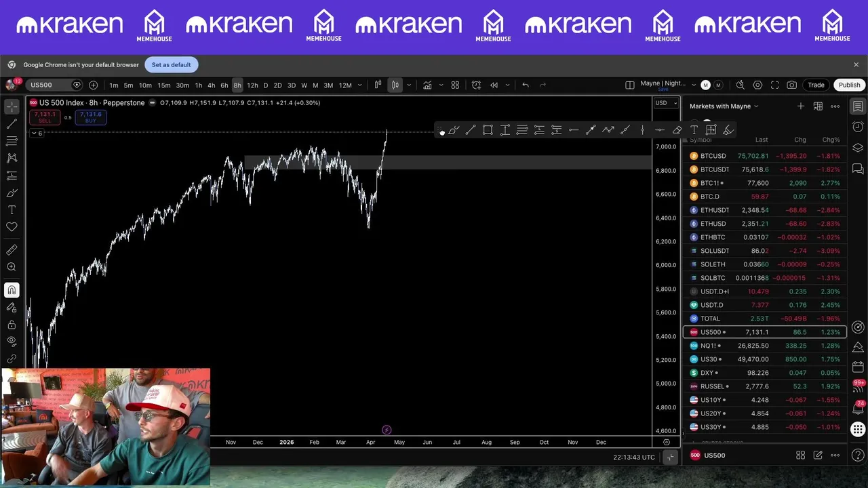
Task: Expand the timeframe intervals dropdown arrow
Action: coord(359,85)
